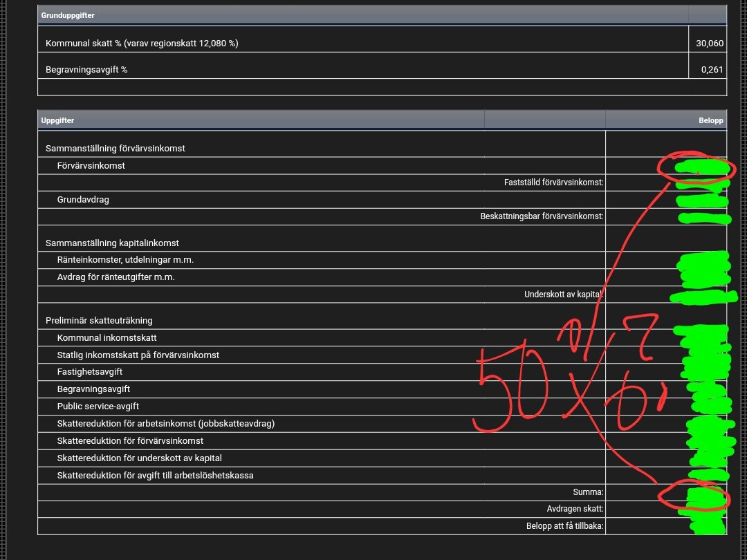Select the jobbskatteavdrag tax reduction row
747x560 pixels.
165,423
